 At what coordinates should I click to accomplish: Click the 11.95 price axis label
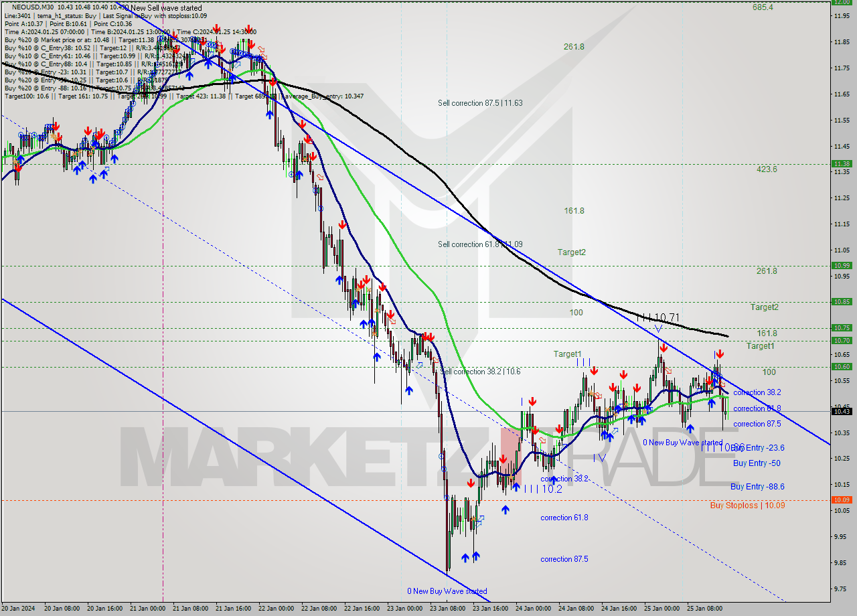click(842, 15)
